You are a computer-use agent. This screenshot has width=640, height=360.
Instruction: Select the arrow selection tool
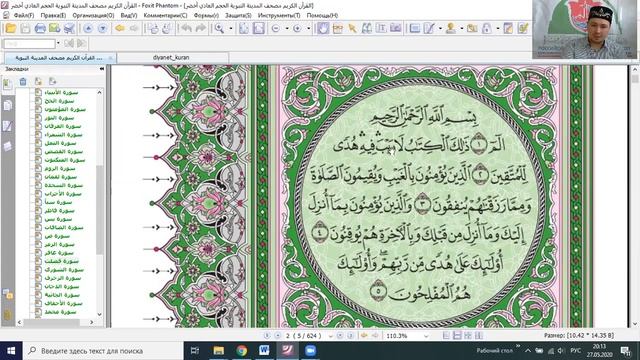(x=352, y=28)
